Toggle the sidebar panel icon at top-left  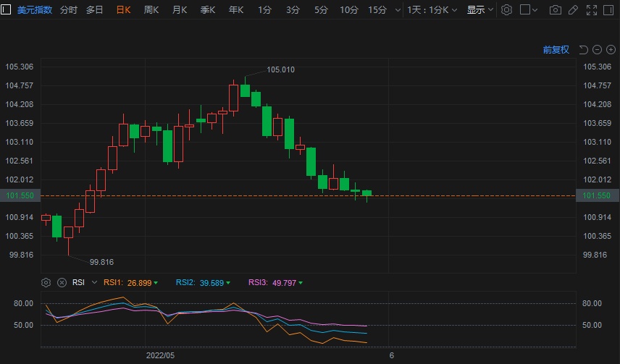pyautogui.click(x=6, y=10)
